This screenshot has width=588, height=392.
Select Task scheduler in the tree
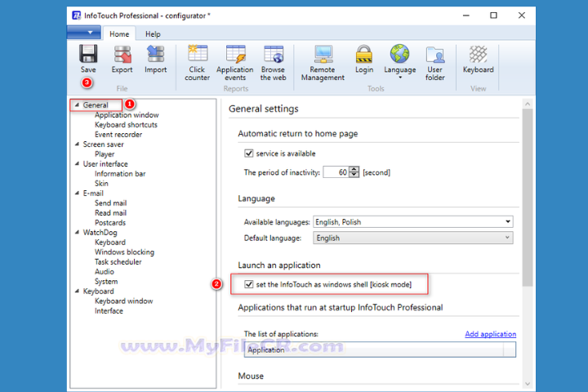coord(118,261)
